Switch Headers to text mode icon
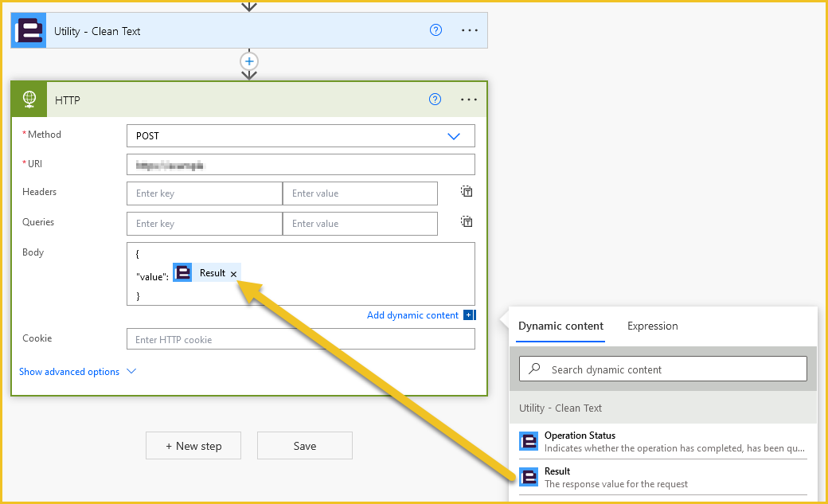The height and width of the screenshot is (504, 828). [x=466, y=191]
